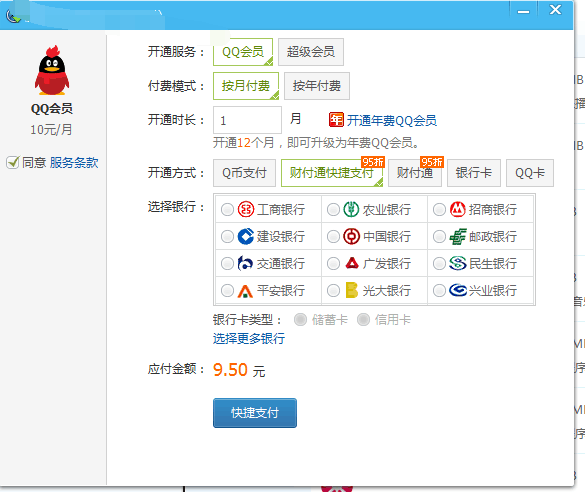
Task: Select 按年付费 payment mode
Action: [x=317, y=86]
